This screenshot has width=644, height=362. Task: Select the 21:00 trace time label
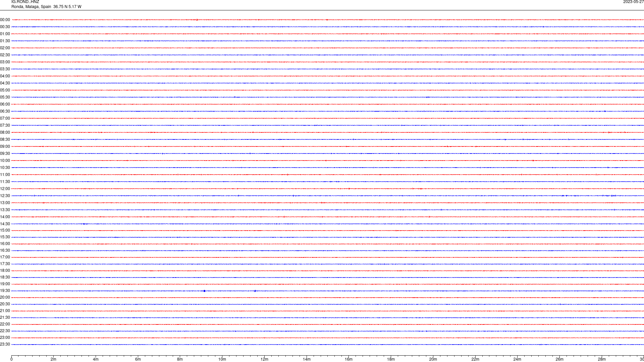click(x=5, y=311)
